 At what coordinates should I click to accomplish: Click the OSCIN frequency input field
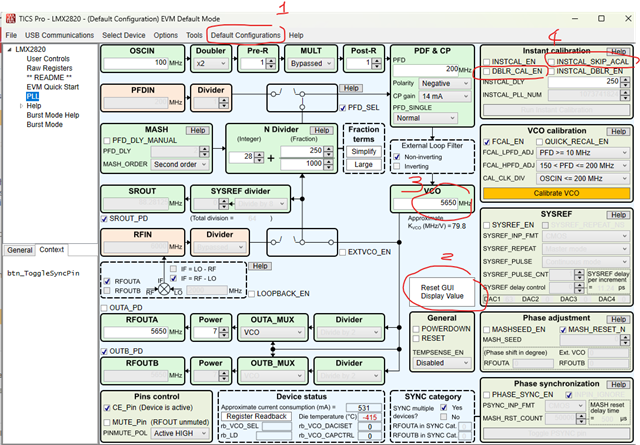coord(136,63)
